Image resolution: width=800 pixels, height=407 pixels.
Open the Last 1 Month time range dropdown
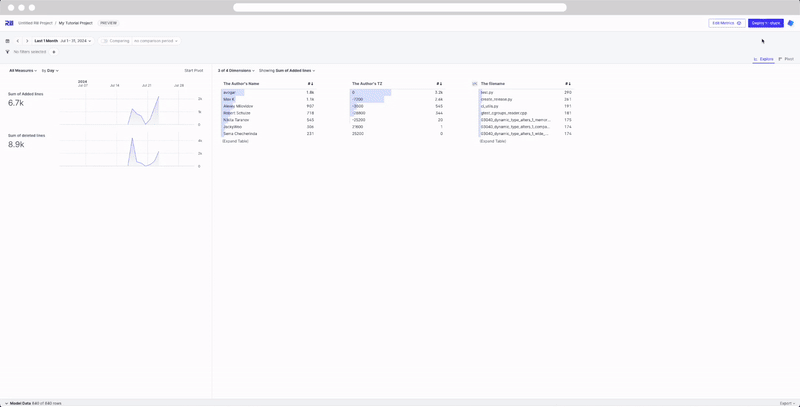click(x=62, y=41)
